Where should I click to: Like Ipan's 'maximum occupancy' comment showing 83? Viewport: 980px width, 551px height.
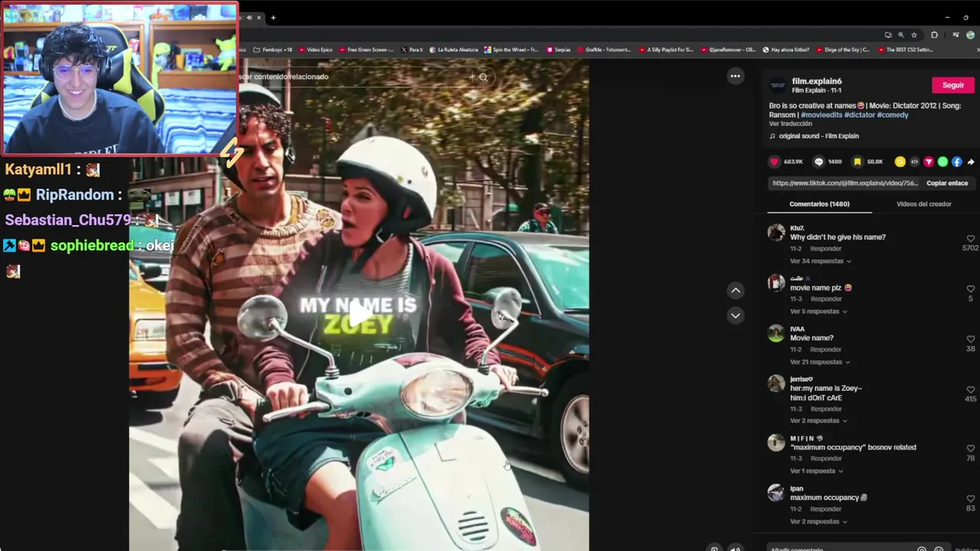click(971, 500)
